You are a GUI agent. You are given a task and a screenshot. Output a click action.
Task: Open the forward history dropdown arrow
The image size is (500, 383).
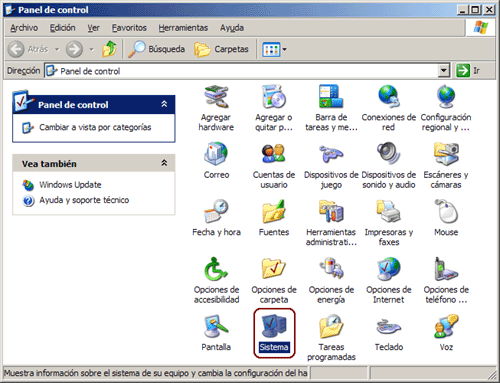(x=91, y=49)
